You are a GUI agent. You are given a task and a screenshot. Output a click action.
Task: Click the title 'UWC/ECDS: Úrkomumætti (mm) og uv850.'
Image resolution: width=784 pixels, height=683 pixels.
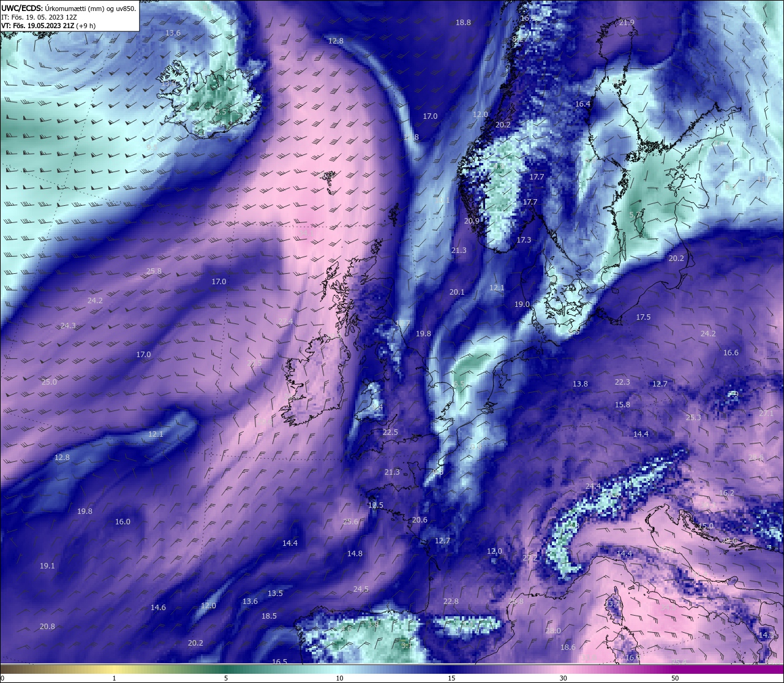coord(69,8)
